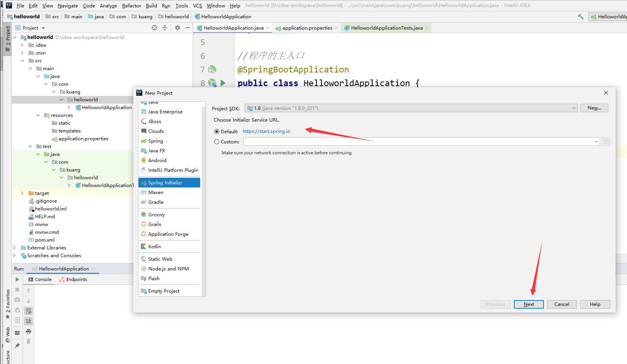Hide the Project panel with minus icon
This screenshot has width=627, height=364.
187,28
